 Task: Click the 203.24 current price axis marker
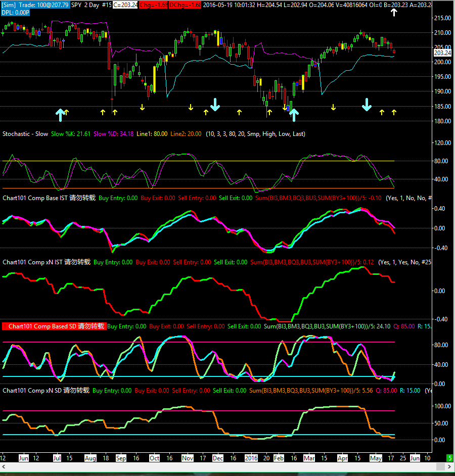(442, 53)
